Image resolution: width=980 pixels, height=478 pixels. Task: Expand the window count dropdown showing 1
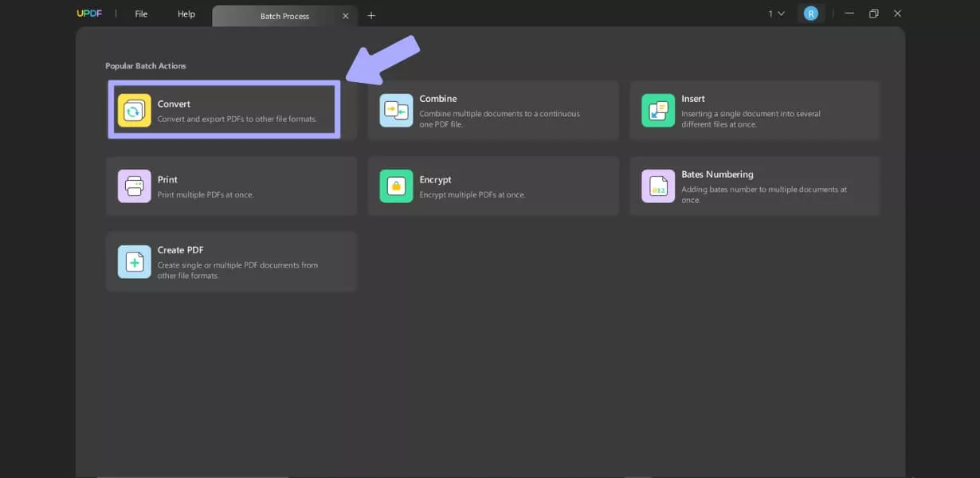point(777,14)
